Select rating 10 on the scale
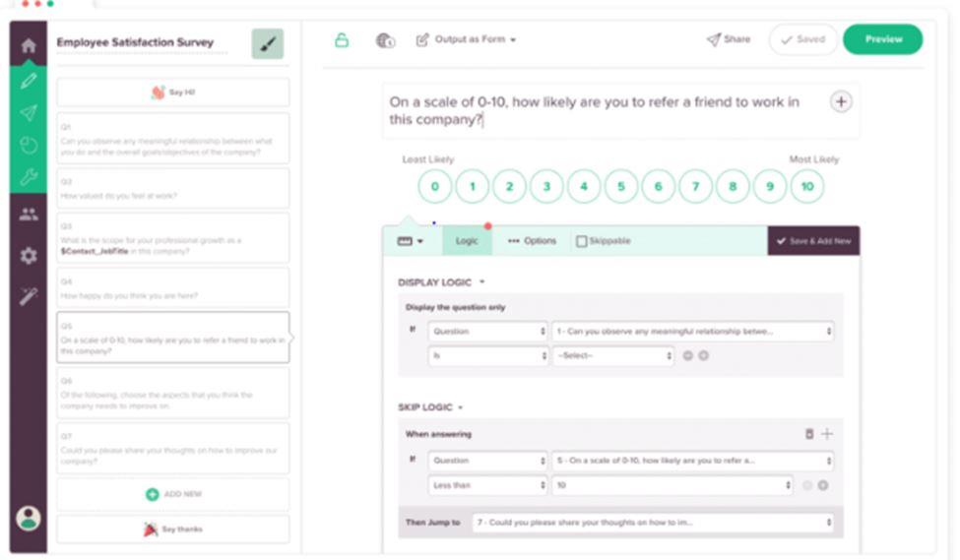Screen dimensions: 960x560 pyautogui.click(x=806, y=186)
